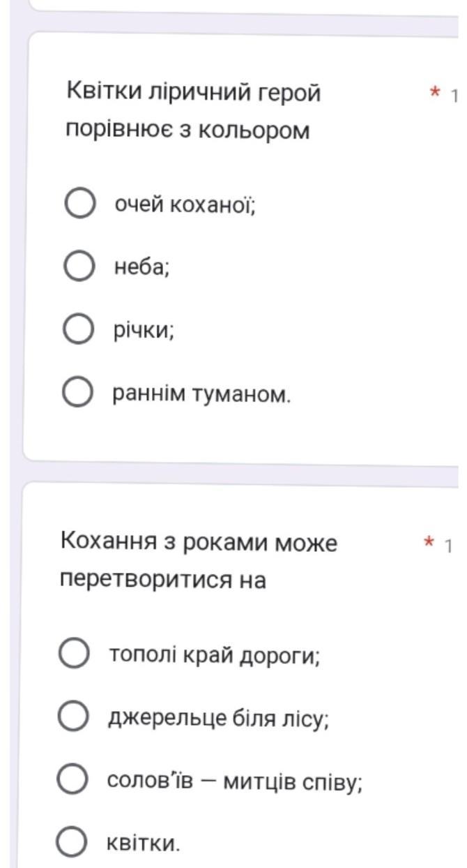467x868 pixels.
Task: Select the radio circle beside 'річки;'
Action: 78,329
